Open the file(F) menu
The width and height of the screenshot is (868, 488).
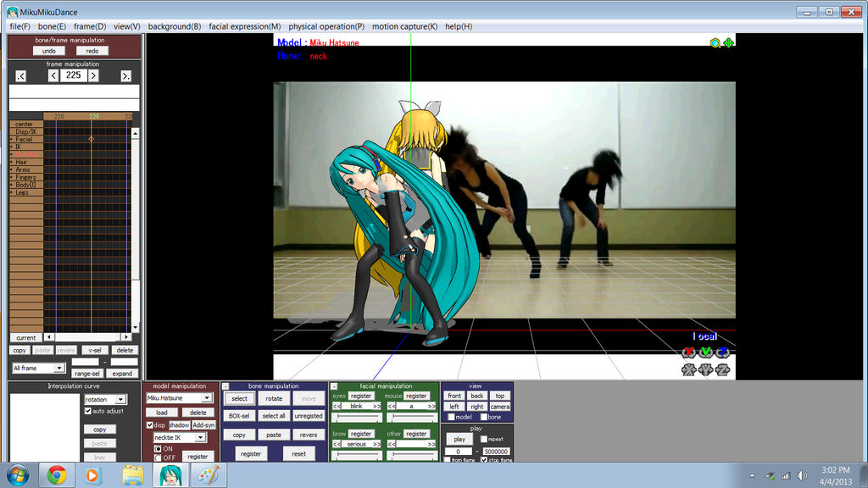click(20, 26)
